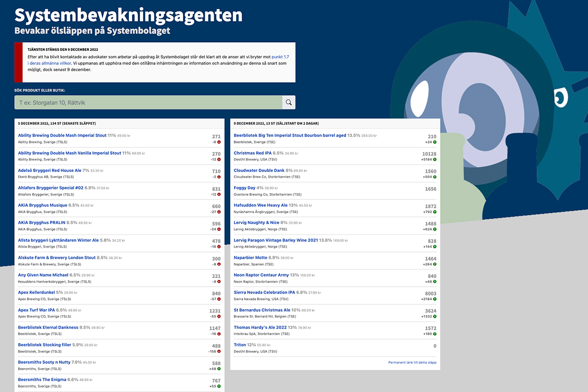
Task: Click green up indicator for St Bernardus Christmas Ale
Action: pyautogui.click(x=435, y=317)
